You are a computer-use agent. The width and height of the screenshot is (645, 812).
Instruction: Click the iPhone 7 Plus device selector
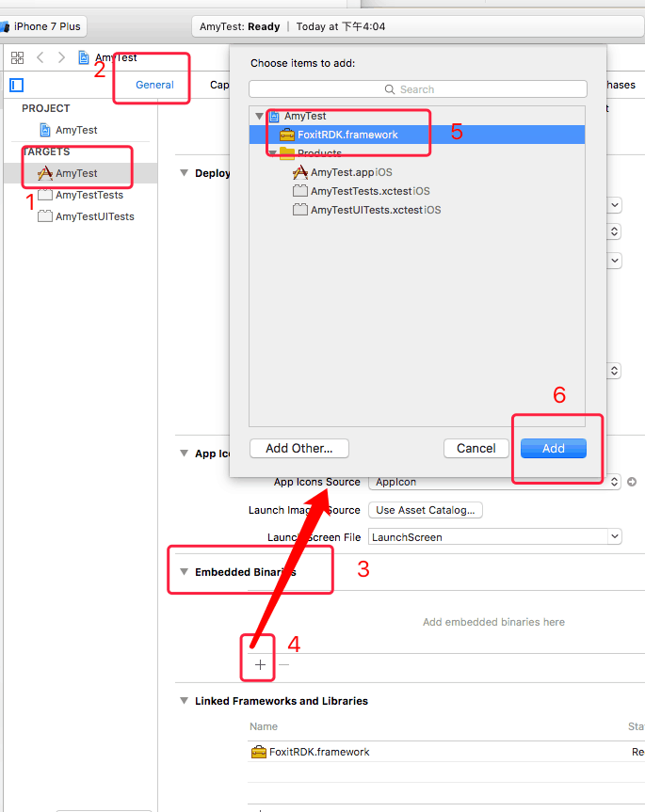point(42,26)
